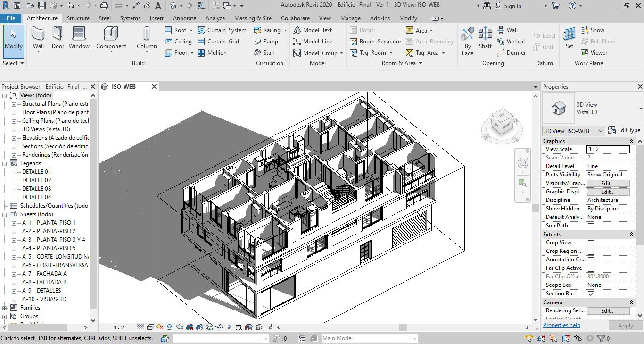Select the Model Line tool

313,42
